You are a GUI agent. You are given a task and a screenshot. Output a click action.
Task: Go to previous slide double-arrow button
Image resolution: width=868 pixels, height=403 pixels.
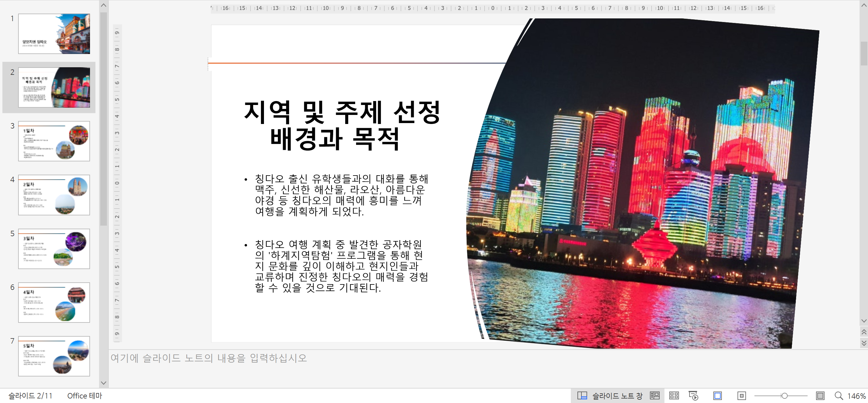(x=863, y=332)
